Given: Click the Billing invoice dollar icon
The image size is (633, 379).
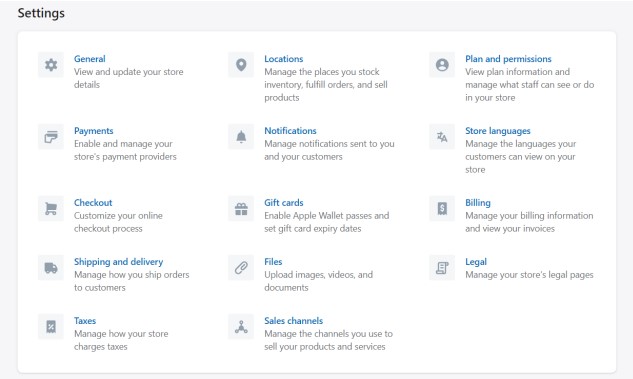Looking at the screenshot, I should (x=442, y=209).
